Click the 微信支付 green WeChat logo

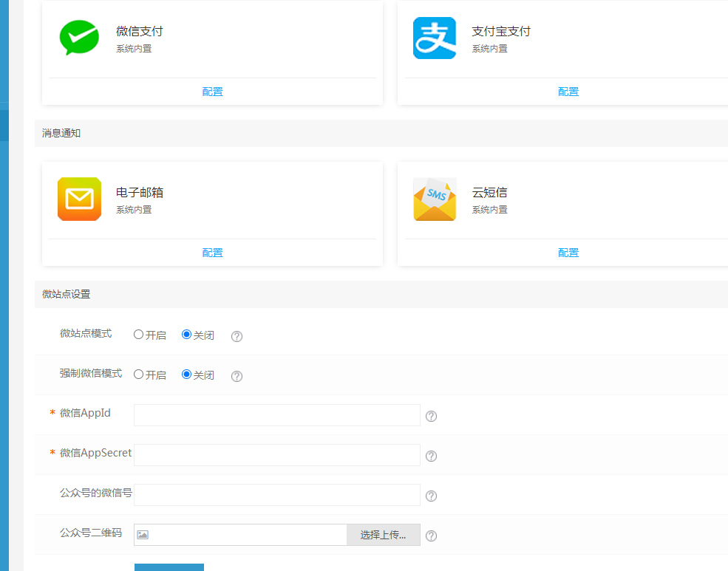click(x=79, y=38)
